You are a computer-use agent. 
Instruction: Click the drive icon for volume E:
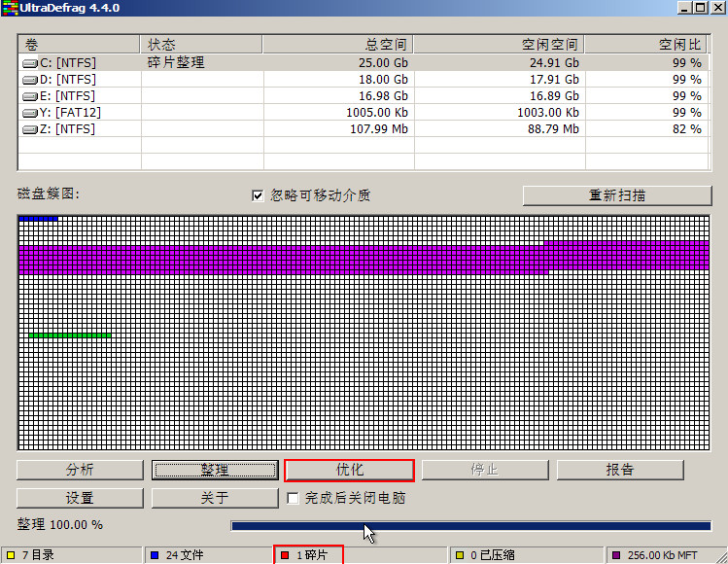click(30, 96)
